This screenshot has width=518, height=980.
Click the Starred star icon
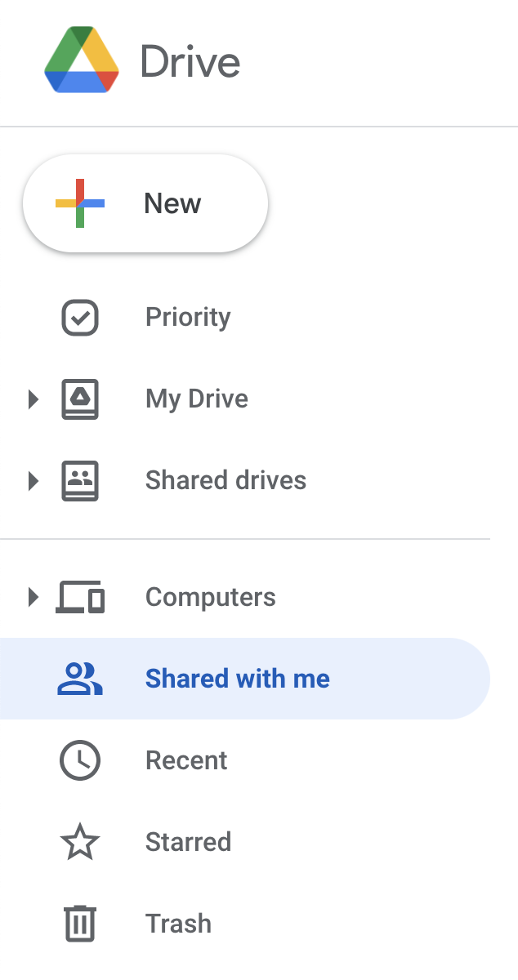click(x=80, y=842)
